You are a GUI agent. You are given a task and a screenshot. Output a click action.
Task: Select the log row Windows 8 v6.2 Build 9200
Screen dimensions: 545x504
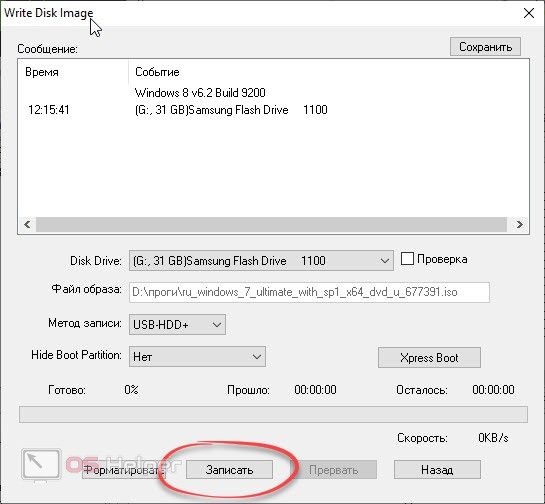pos(200,93)
